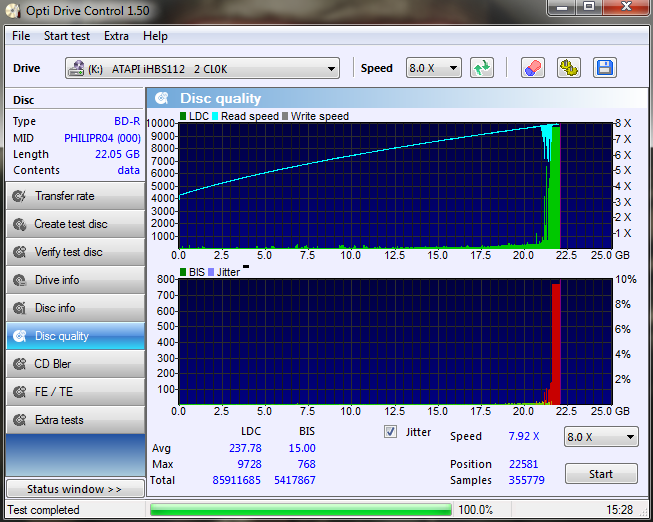This screenshot has height=522, width=653.
Task: Click the Contents value data
Action: [129, 170]
